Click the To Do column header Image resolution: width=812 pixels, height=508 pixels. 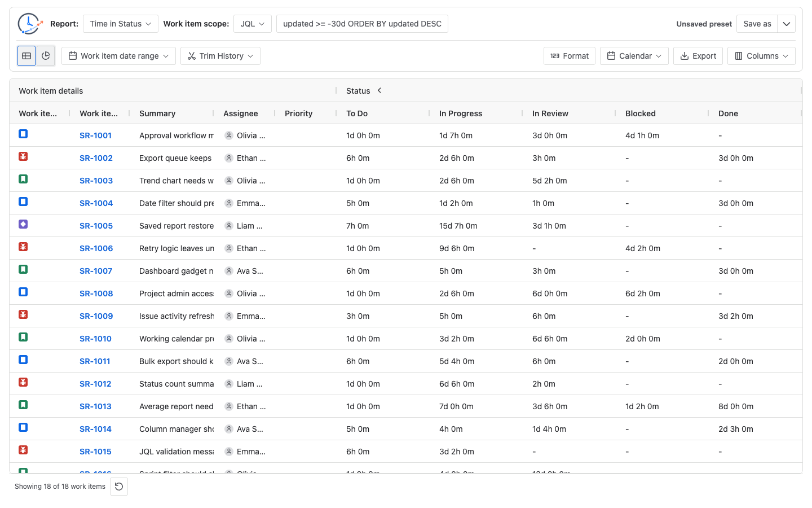357,113
